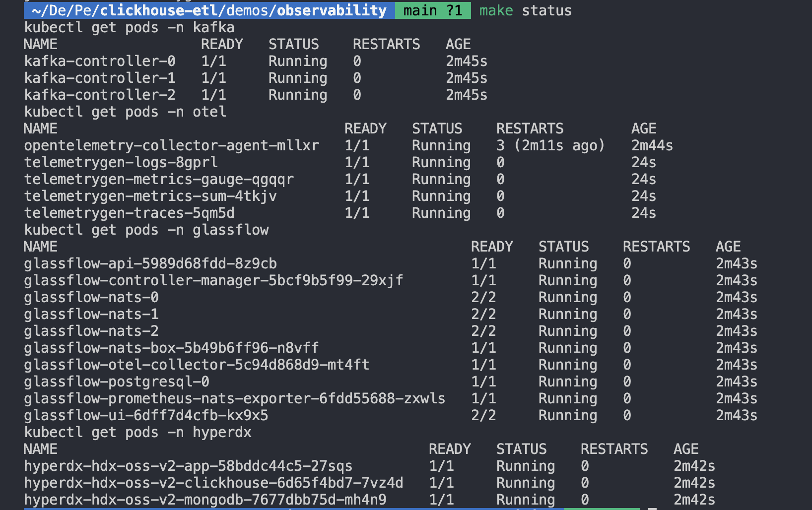The width and height of the screenshot is (812, 510).
Task: Click the READY value 2/2 for glassflow-ui pod
Action: [x=483, y=415]
